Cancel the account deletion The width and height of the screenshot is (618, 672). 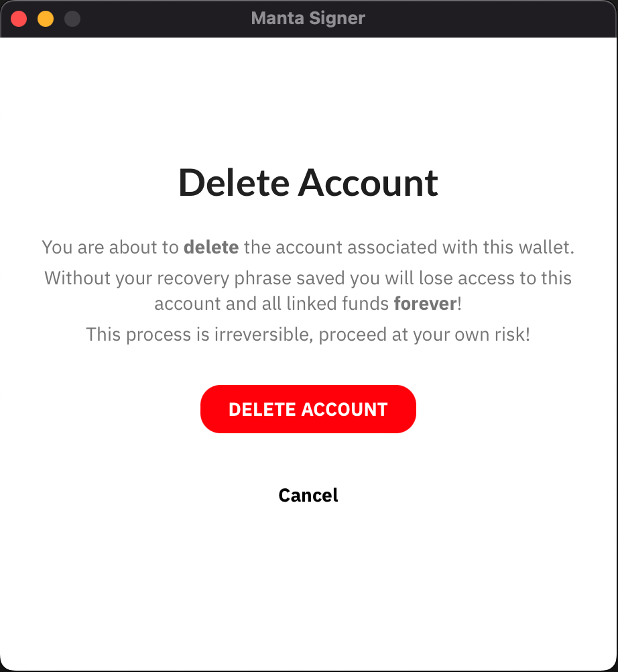[308, 495]
